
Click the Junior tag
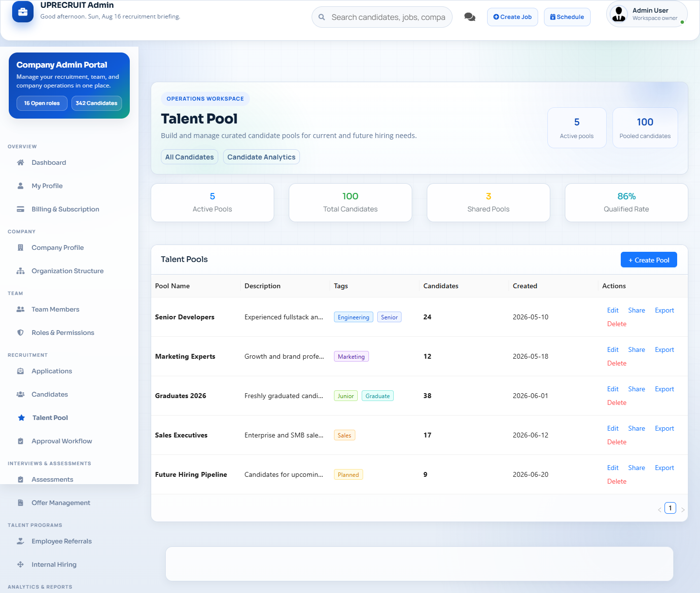click(346, 396)
